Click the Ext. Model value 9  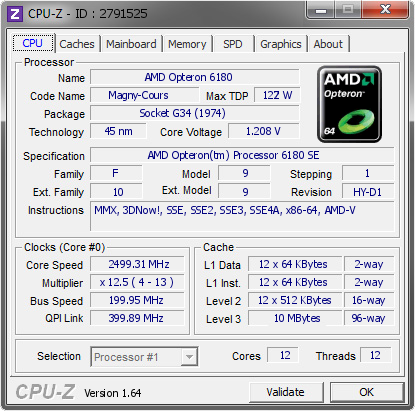click(245, 192)
